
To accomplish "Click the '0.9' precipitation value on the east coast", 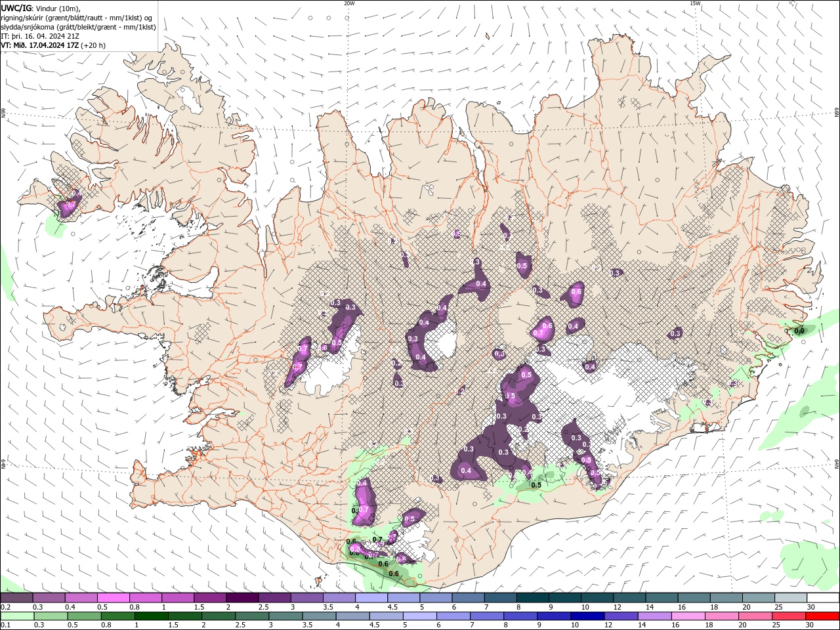I will pos(799,331).
